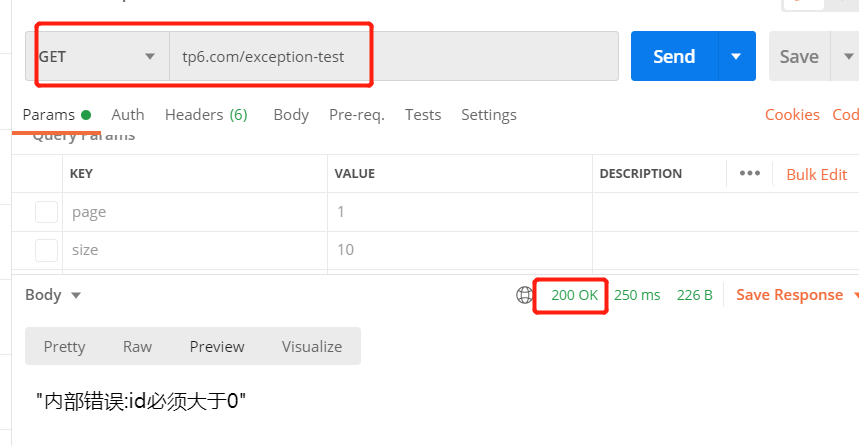The height and width of the screenshot is (446, 859).
Task: Click the 250 ms response time
Action: coord(637,295)
